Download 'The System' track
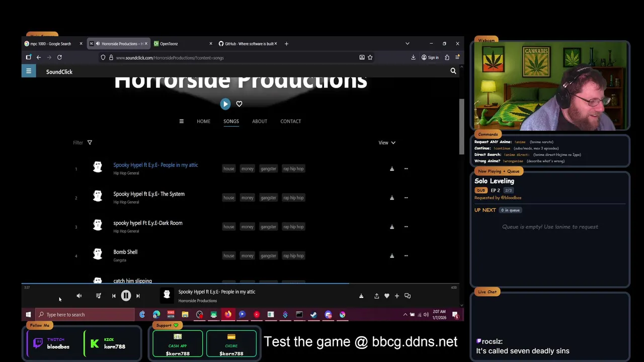The image size is (644, 362). 392,198
